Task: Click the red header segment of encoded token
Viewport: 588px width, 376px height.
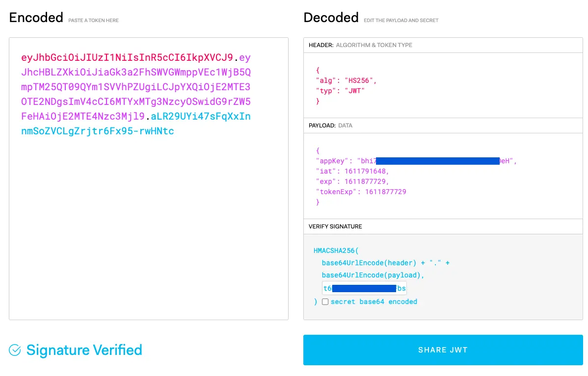Action: pyautogui.click(x=127, y=58)
